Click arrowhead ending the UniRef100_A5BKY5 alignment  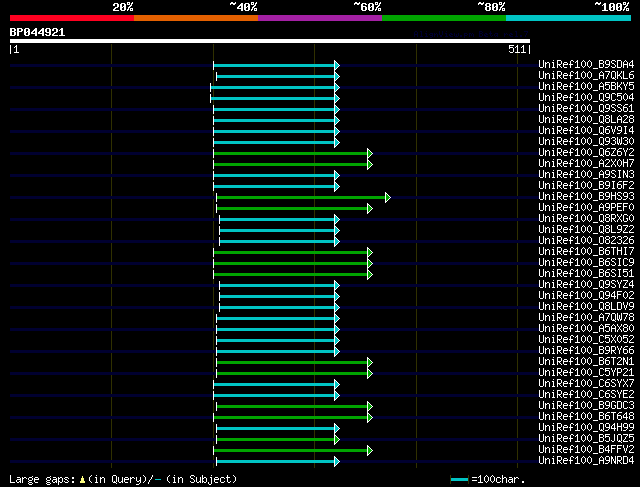coord(337,87)
